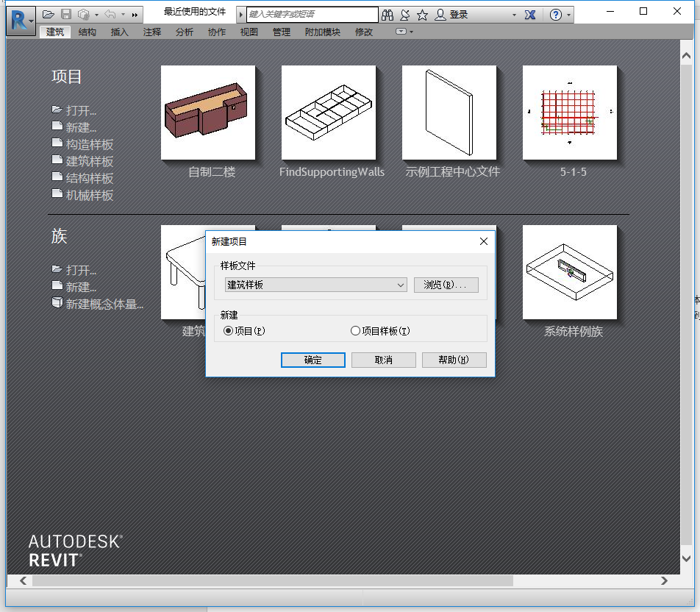Click the open folder icon in quick access toolbar
700x612 pixels.
49,15
